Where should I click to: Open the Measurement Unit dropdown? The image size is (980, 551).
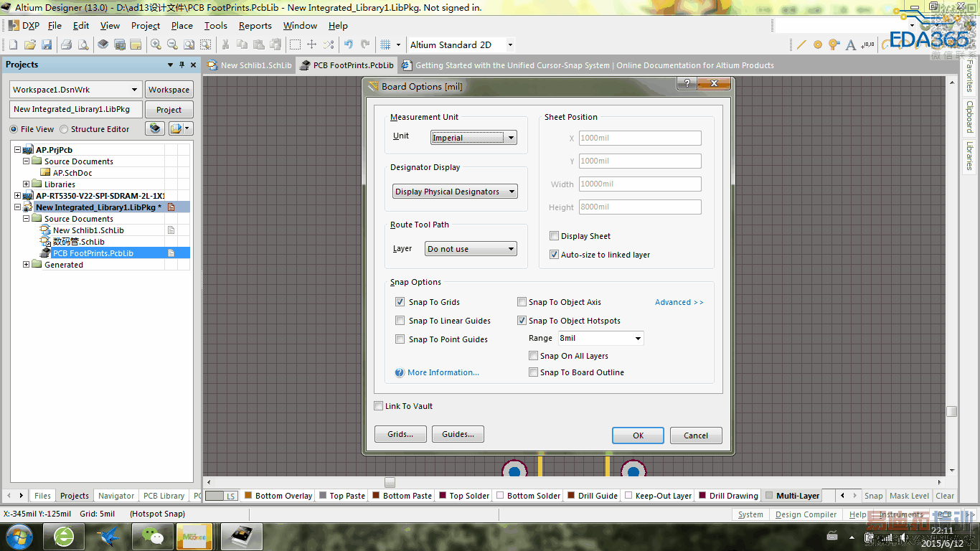click(473, 138)
